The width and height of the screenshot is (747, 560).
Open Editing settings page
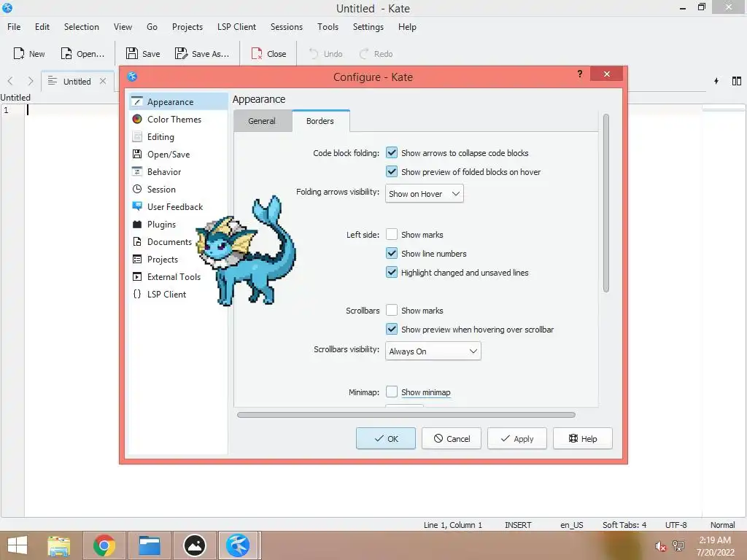(178, 136)
